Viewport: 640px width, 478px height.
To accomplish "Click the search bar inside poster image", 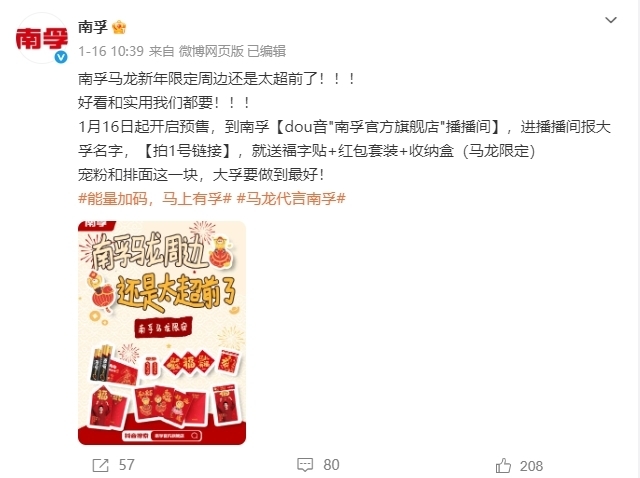I will (162, 436).
